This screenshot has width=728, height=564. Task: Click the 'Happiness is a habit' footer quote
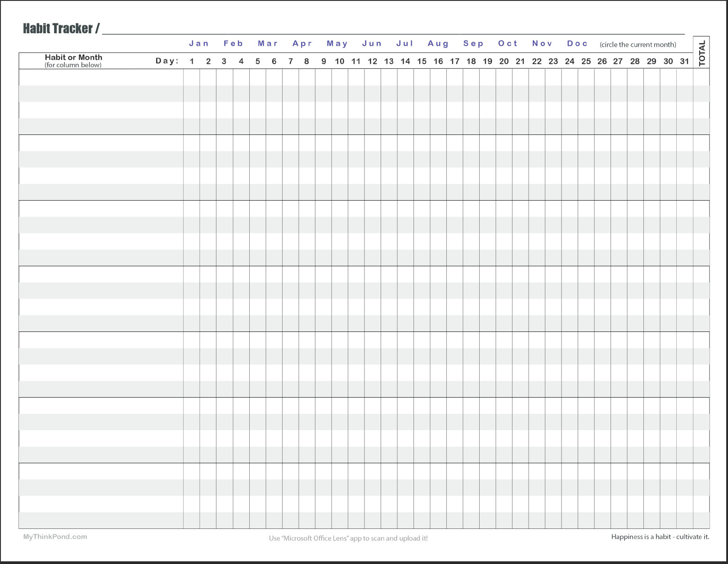660,537
